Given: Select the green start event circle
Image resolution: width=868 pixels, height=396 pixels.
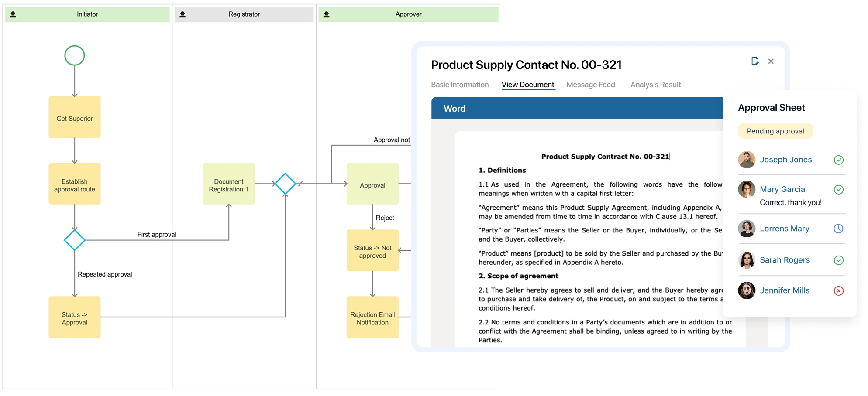Looking at the screenshot, I should [x=75, y=56].
